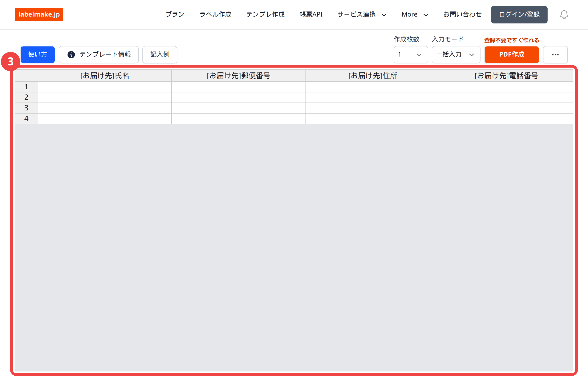Select the [お届け先]住所 column header
This screenshot has height=377, width=588.
(373, 76)
